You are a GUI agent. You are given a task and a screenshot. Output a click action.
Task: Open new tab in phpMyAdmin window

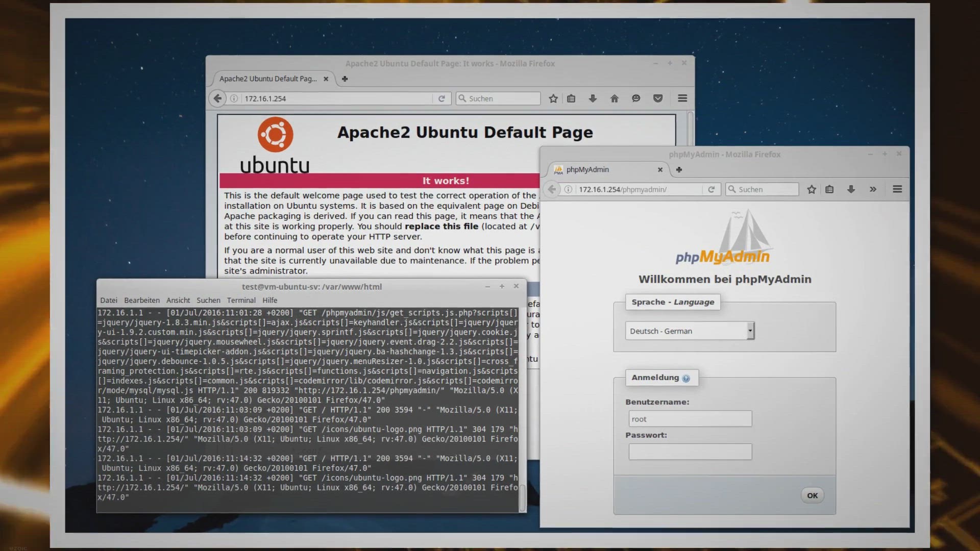(x=679, y=169)
